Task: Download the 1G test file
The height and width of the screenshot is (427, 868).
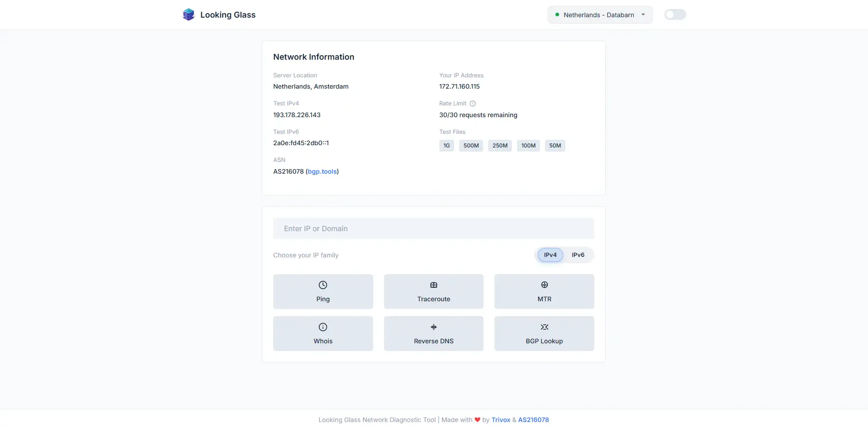Action: click(446, 146)
